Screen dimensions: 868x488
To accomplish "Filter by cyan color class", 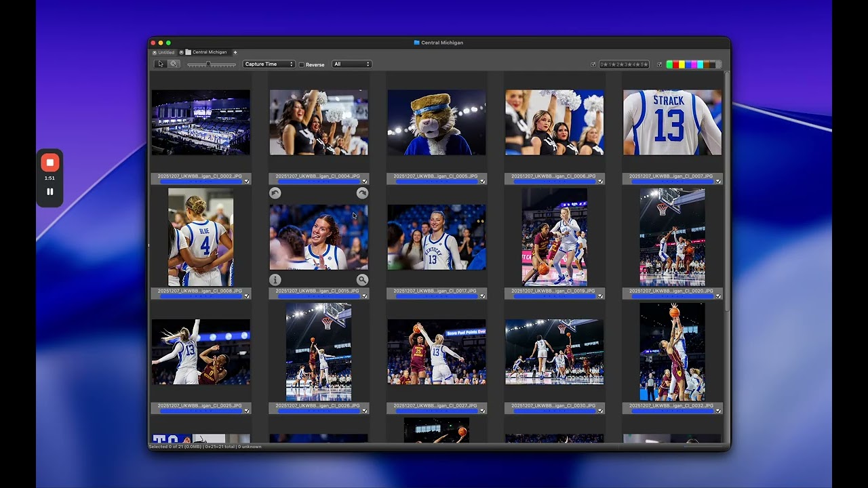I will click(700, 64).
